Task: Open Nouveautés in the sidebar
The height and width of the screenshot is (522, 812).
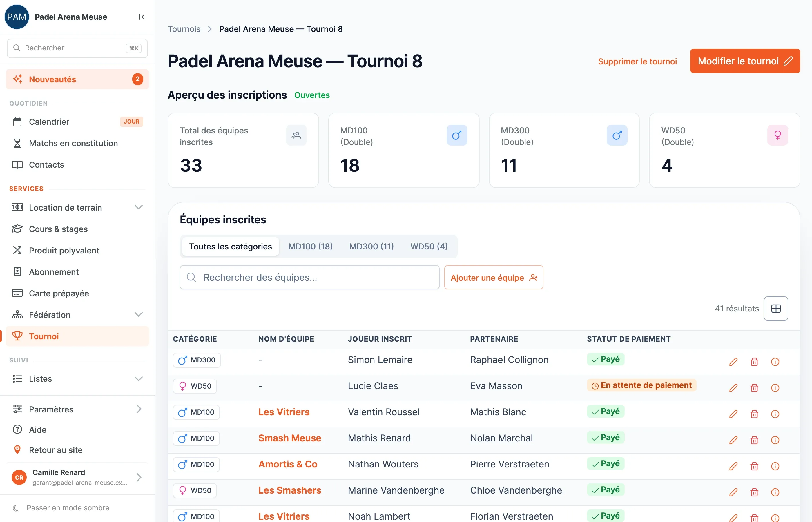Action: tap(77, 79)
